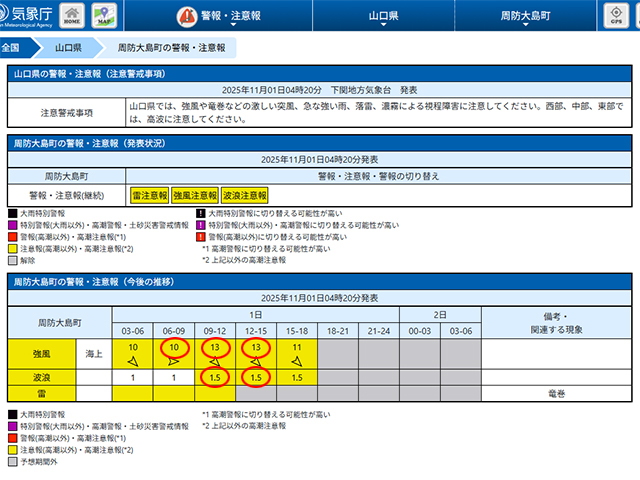The image size is (640, 480).
Task: Click the red exclamation icon in upper legend
Action: (x=200, y=238)
